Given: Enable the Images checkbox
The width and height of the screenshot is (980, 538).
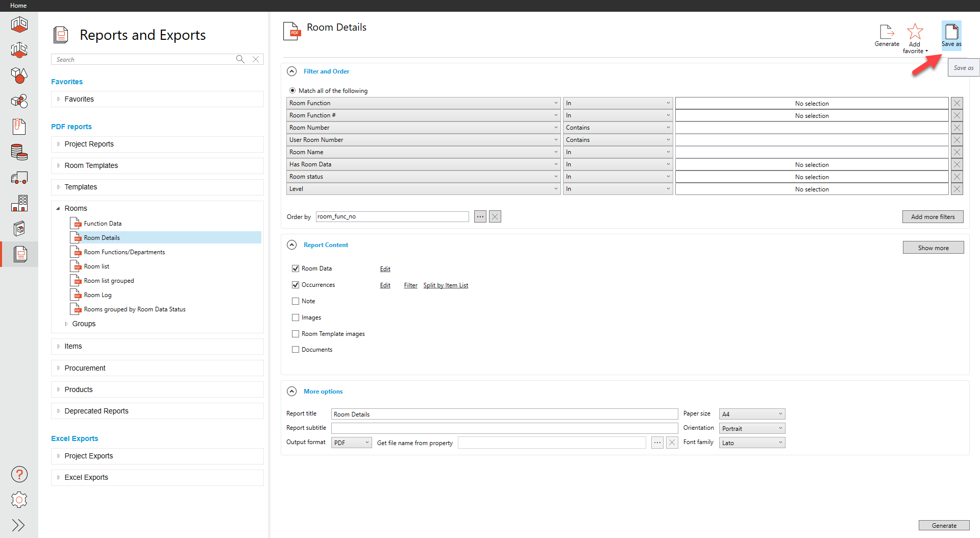Looking at the screenshot, I should (296, 317).
